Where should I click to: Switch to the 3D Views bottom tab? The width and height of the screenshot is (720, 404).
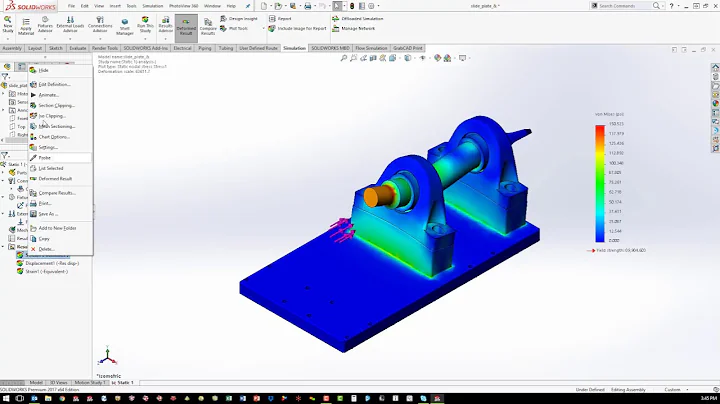58,382
